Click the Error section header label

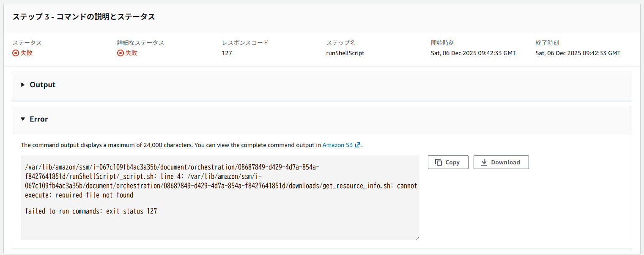(38, 119)
